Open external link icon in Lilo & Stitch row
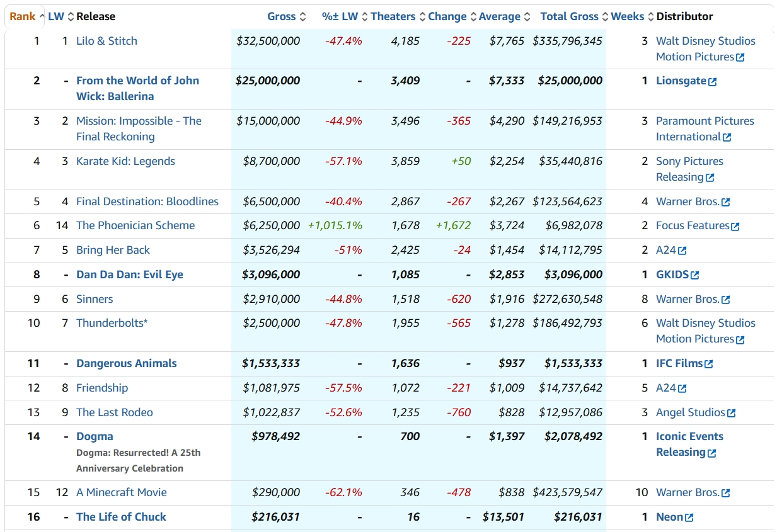Screen dimensions: 777x532 pos(740,57)
